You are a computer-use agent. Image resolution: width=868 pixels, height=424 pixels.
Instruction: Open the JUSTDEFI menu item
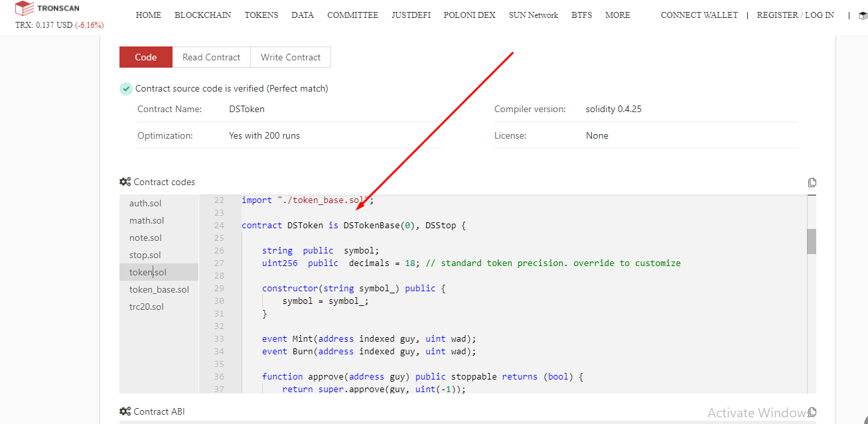411,15
